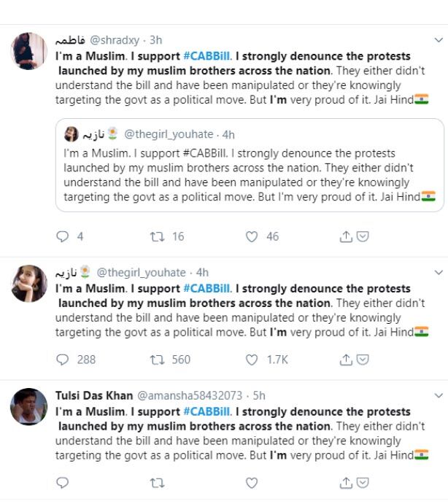
Task: Like the tweet with 1.7K likes
Action: [x=252, y=360]
